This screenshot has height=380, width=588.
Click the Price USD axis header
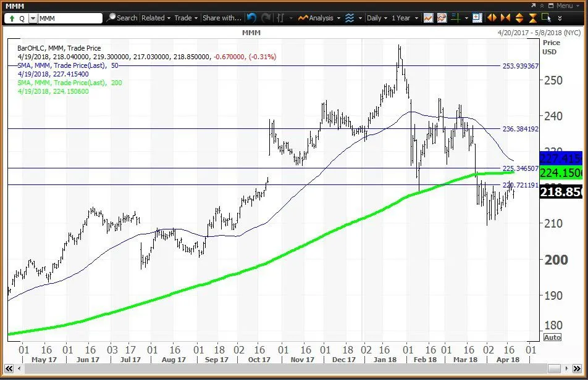[x=551, y=47]
